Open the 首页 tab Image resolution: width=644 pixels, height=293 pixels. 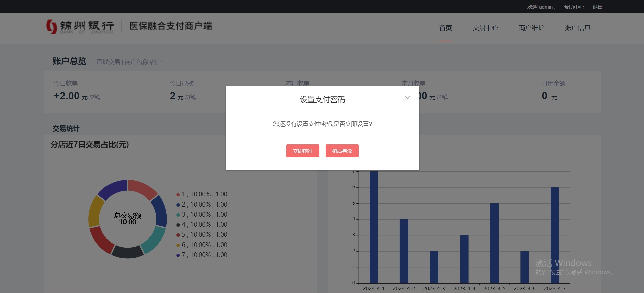point(445,28)
